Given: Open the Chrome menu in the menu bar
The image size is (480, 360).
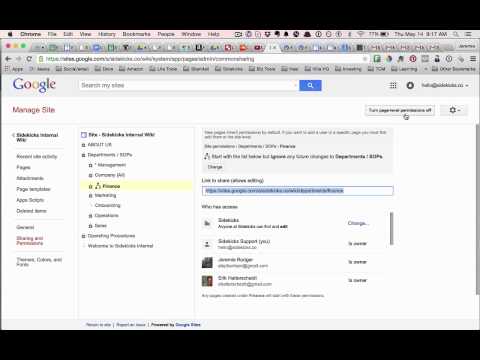Looking at the screenshot, I should click(30, 34).
